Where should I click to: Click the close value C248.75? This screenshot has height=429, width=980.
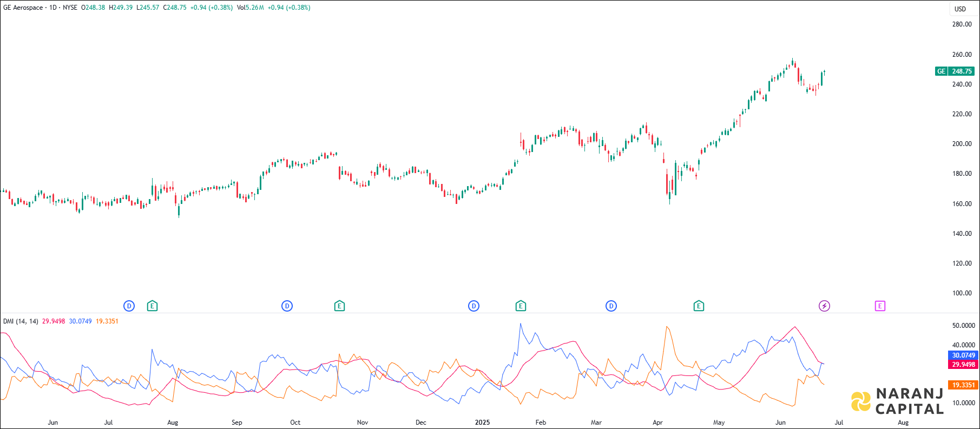[175, 8]
